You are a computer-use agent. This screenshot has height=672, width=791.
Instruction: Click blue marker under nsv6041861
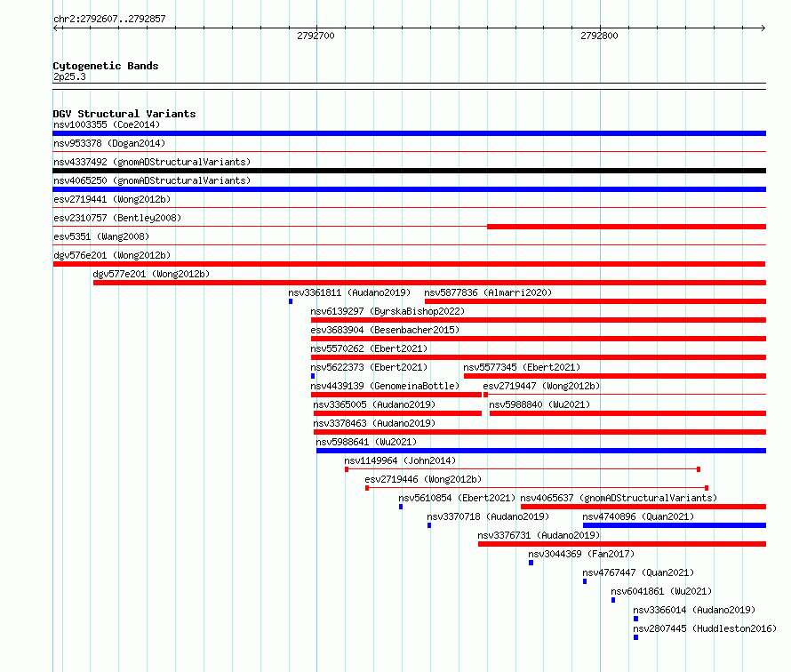click(613, 600)
